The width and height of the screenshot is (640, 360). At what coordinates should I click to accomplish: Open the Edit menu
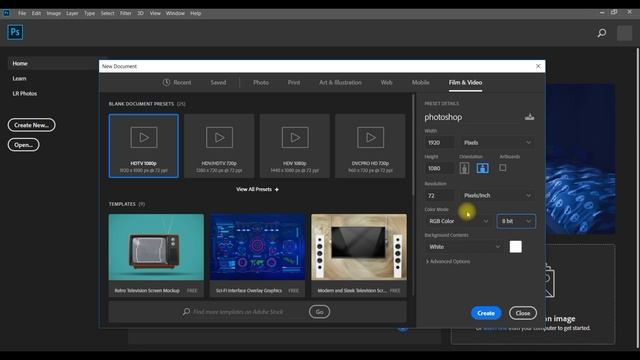tap(36, 13)
